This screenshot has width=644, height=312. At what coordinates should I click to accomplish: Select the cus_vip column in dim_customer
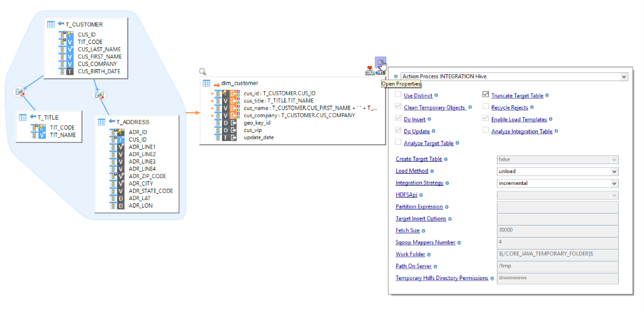click(253, 130)
